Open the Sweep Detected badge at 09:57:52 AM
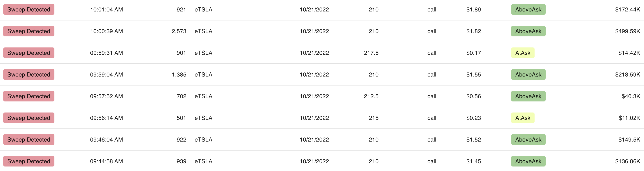This screenshot has width=644, height=171. pos(29,96)
